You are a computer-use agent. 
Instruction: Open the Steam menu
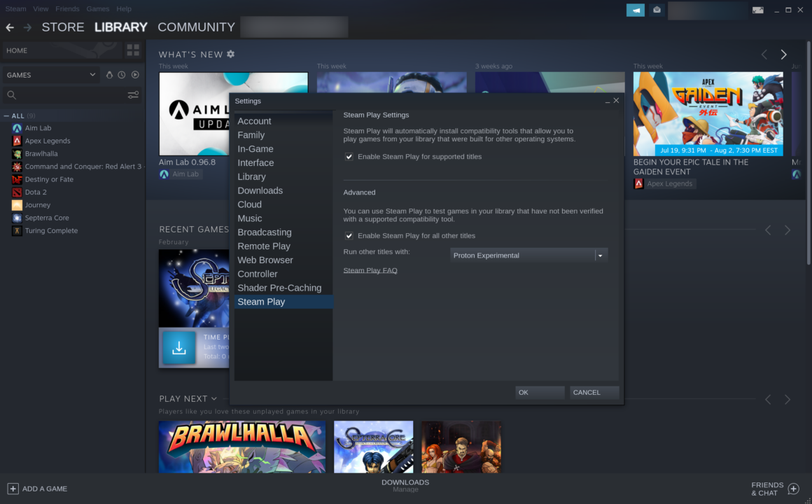coord(15,8)
